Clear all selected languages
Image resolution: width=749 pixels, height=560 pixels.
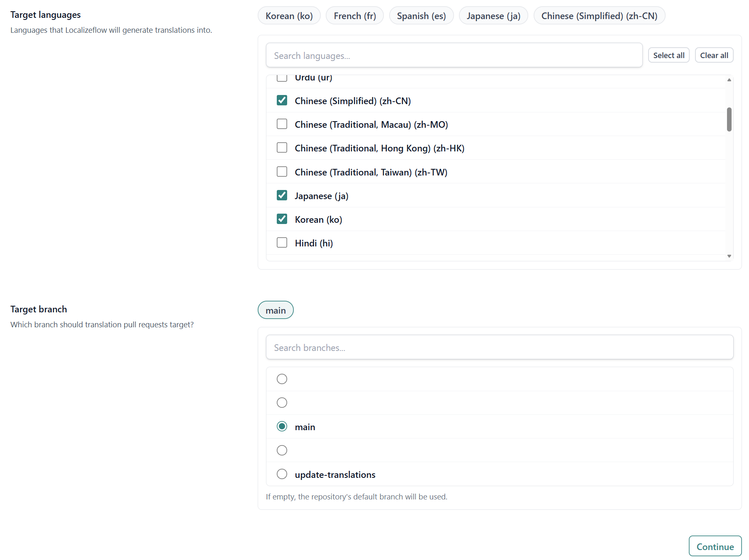(714, 55)
